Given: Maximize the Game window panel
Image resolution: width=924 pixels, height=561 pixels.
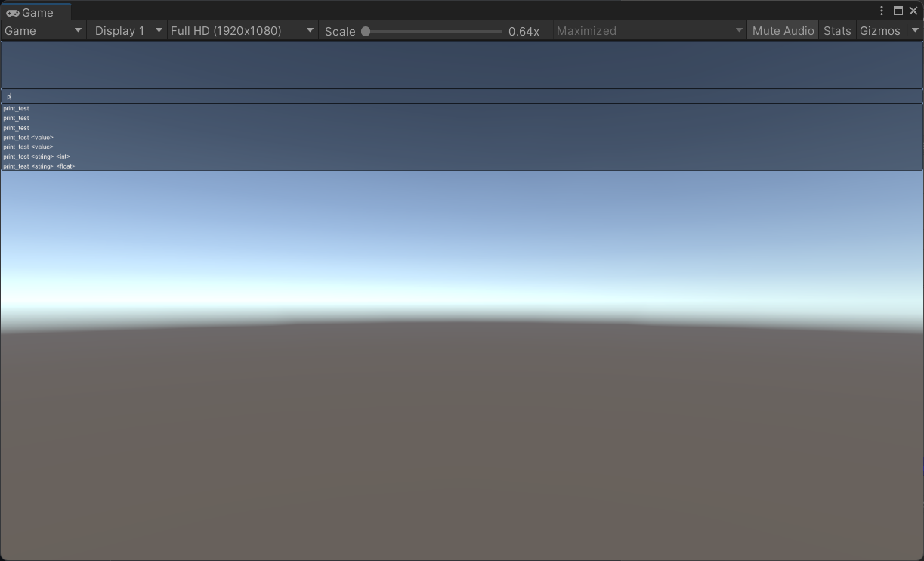Looking at the screenshot, I should 898,11.
